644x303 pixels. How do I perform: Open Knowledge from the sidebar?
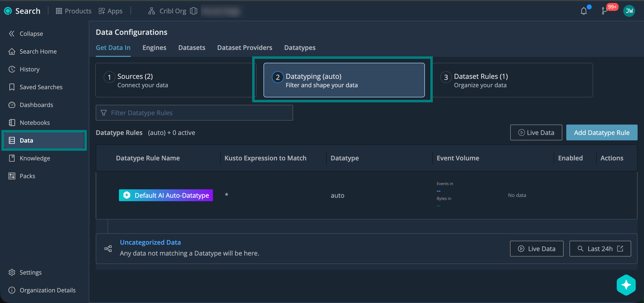click(29, 158)
